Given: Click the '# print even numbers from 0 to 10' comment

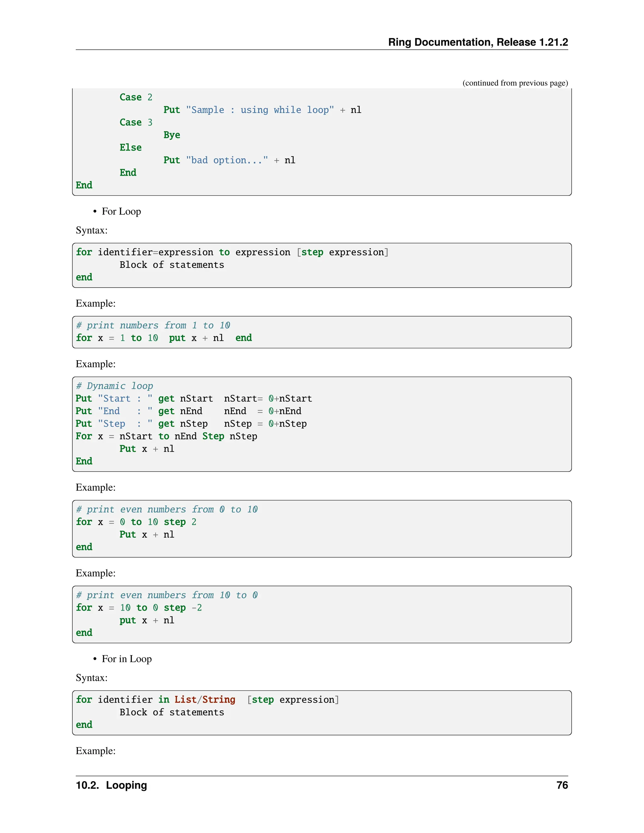Looking at the screenshot, I should point(167,510).
